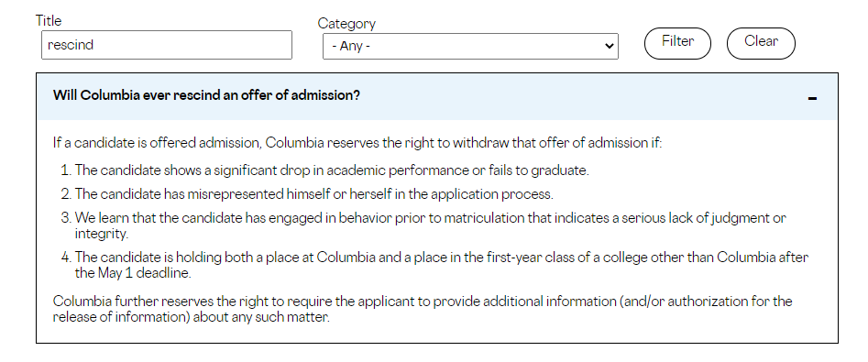The height and width of the screenshot is (362, 868).
Task: Reset the search with the Clear button
Action: coord(761,43)
